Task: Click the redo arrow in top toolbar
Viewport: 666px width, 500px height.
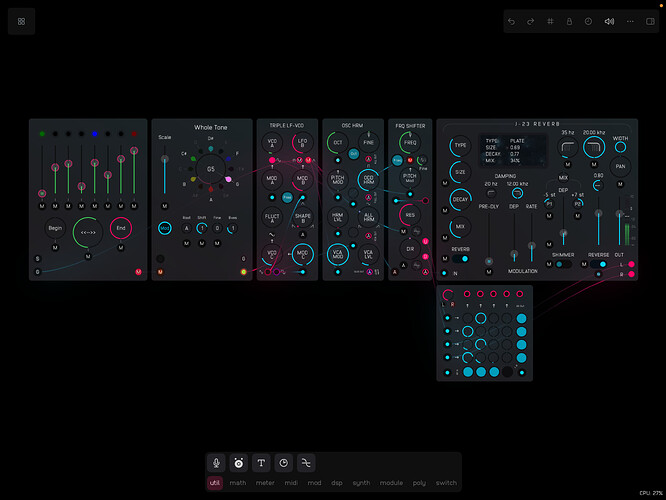Action: click(x=530, y=21)
